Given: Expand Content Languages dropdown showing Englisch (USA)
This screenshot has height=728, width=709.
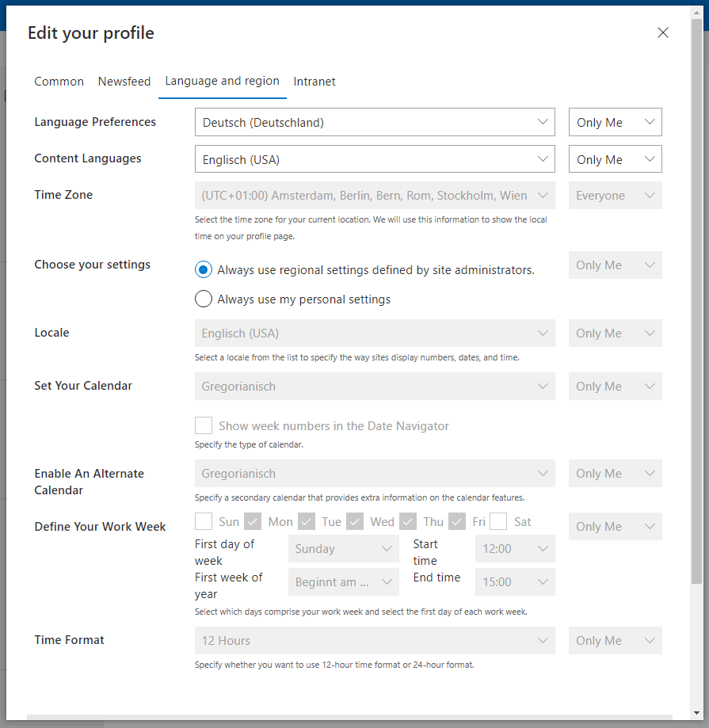Looking at the screenshot, I should click(375, 159).
